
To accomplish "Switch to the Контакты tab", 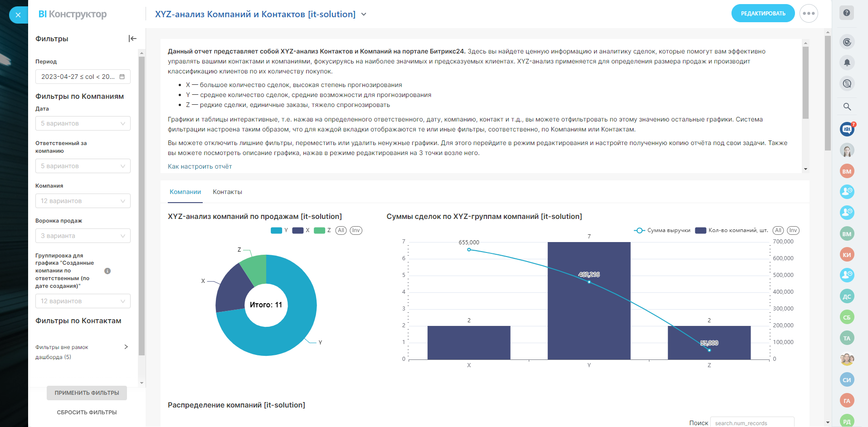I will (227, 192).
